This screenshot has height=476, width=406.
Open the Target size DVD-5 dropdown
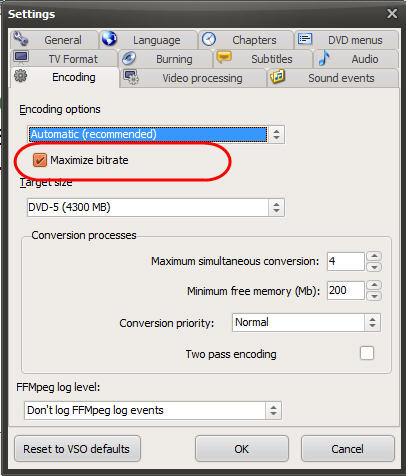pyautogui.click(x=156, y=207)
